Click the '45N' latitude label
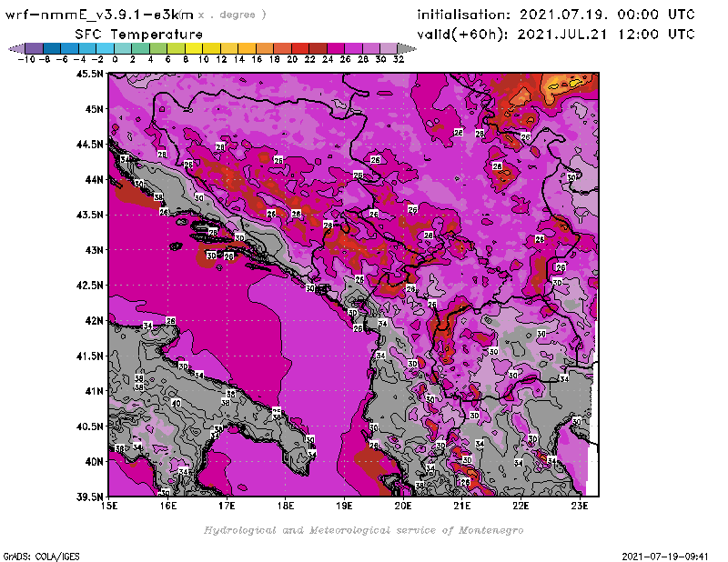The height and width of the screenshot is (562, 728). 94,109
